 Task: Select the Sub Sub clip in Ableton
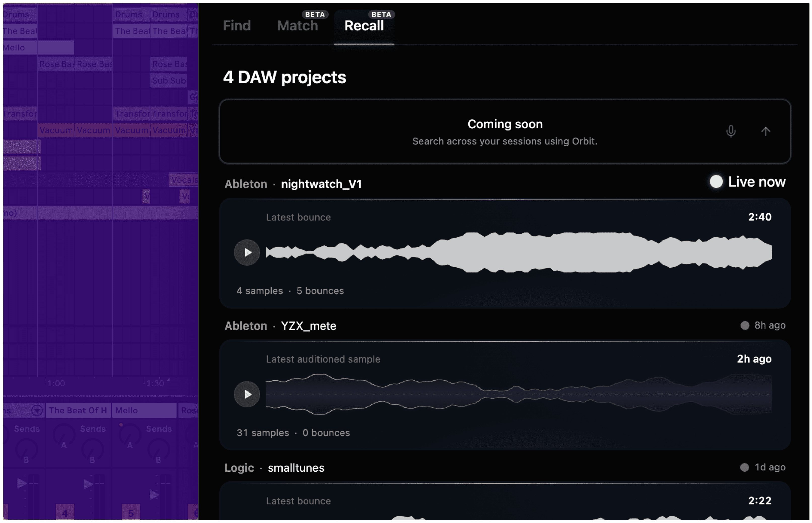coord(169,80)
